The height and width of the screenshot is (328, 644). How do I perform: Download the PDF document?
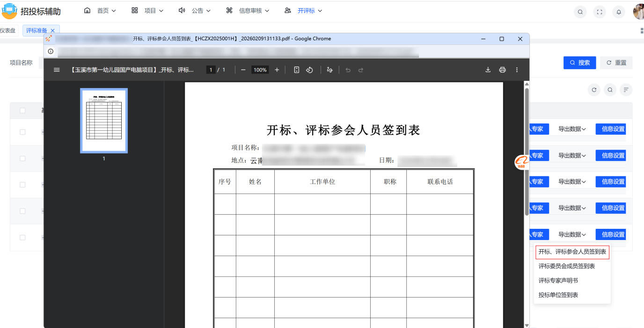pyautogui.click(x=488, y=69)
